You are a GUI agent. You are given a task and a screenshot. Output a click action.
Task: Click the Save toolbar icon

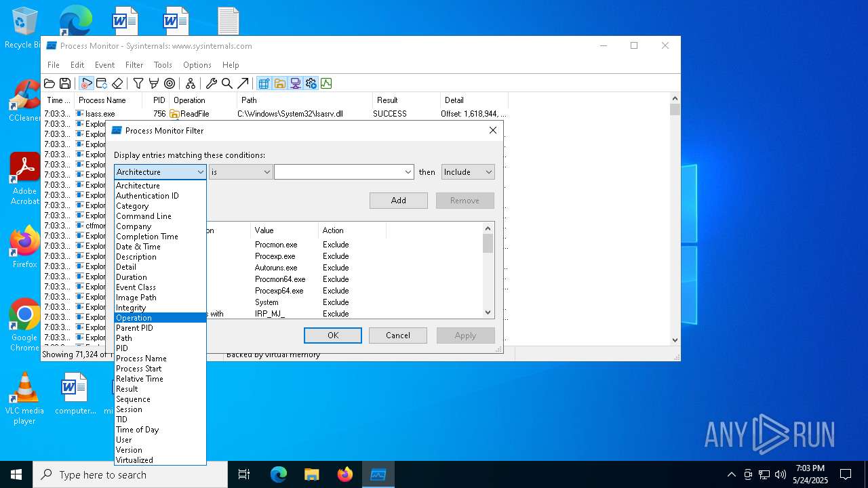click(65, 83)
